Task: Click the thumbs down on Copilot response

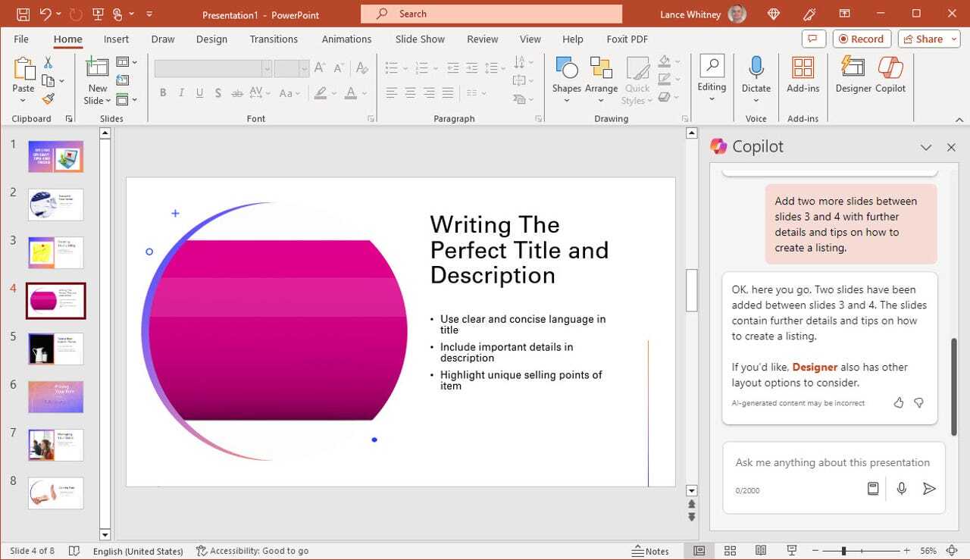Action: tap(918, 403)
